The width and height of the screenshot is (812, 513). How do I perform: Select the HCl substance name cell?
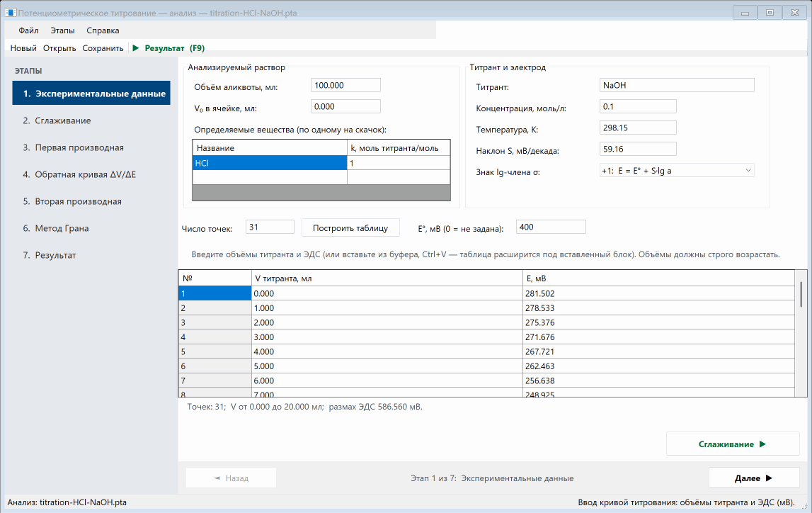269,163
